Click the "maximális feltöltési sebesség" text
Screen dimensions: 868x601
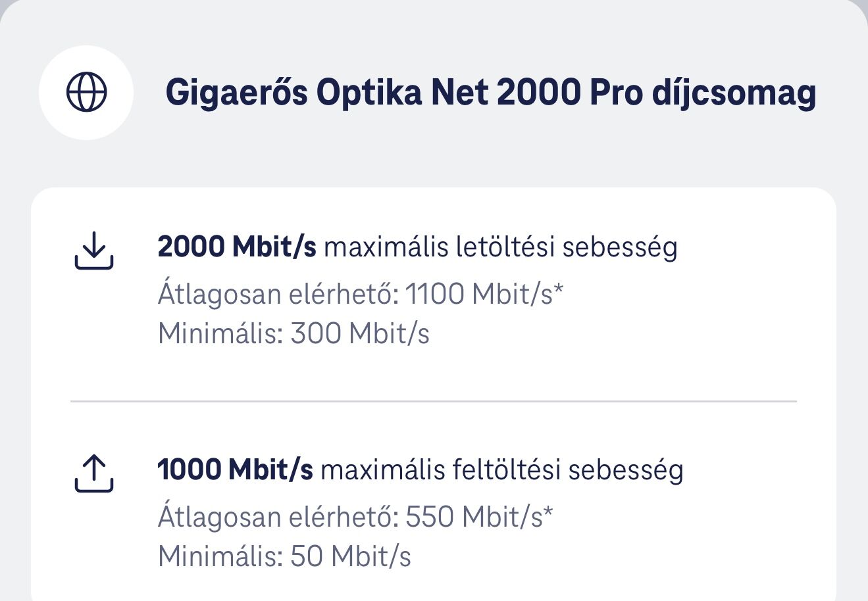coord(501,470)
